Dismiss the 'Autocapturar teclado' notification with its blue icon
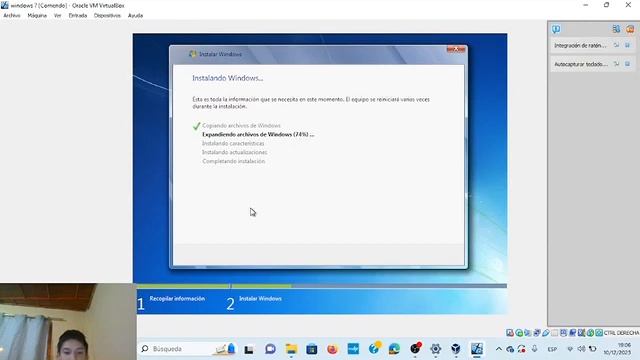Viewport: 640px width, 360px height. click(628, 64)
